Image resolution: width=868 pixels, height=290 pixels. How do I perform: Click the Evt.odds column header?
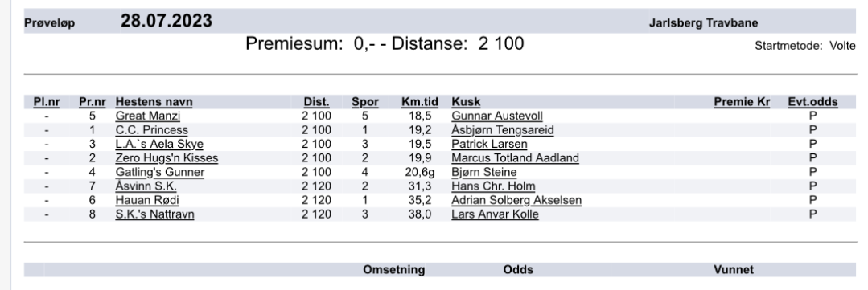812,102
